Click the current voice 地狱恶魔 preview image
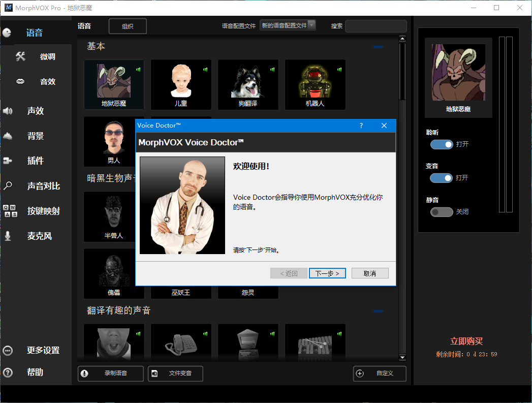This screenshot has width=532, height=403. [458, 72]
